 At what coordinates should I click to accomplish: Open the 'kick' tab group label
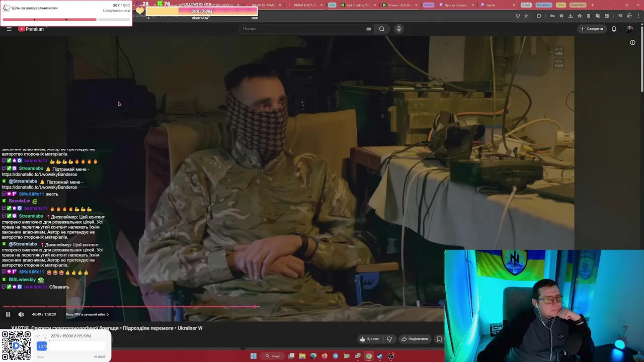coord(332,5)
